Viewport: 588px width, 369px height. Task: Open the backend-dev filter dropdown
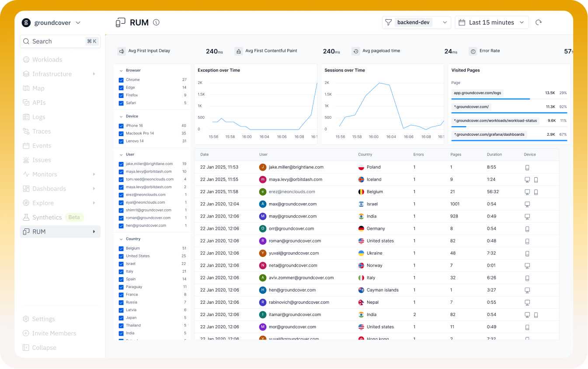(445, 22)
